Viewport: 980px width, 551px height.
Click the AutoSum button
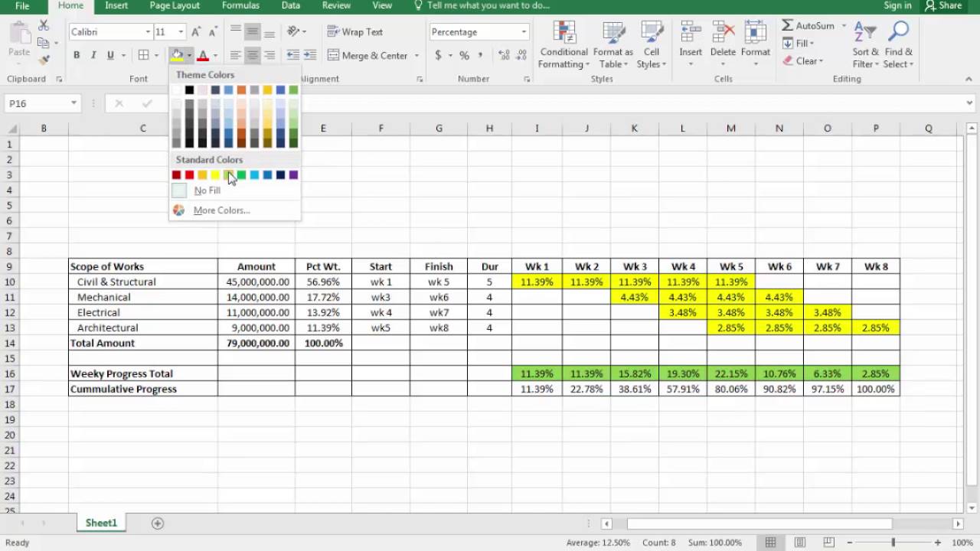[808, 26]
